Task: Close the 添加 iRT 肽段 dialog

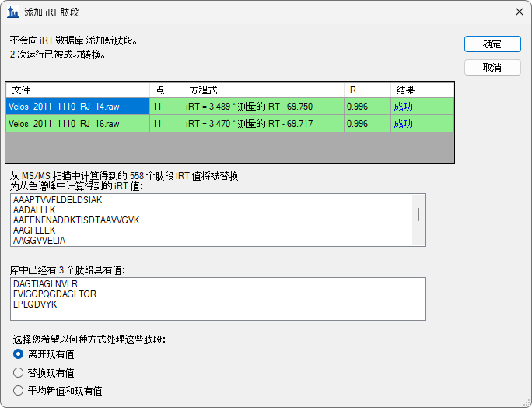Action: point(519,12)
